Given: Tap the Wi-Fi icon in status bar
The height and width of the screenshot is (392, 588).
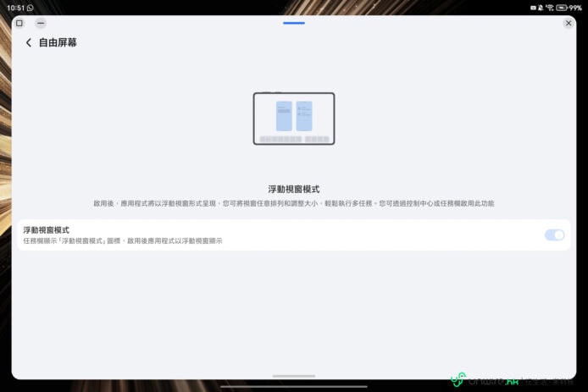Looking at the screenshot, I should [x=550, y=7].
